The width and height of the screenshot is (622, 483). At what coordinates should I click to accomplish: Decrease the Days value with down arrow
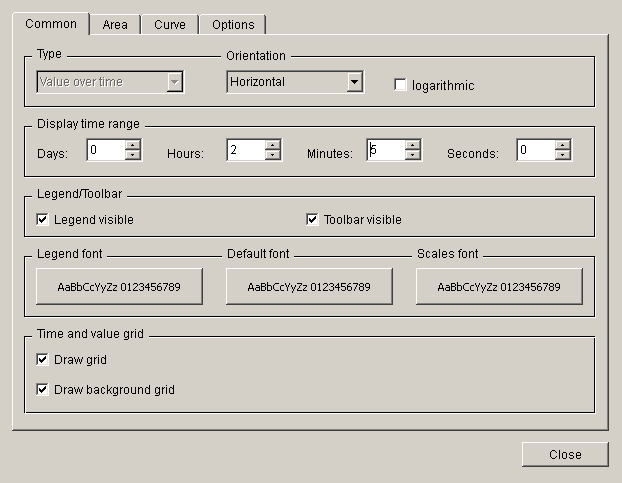[x=133, y=155]
